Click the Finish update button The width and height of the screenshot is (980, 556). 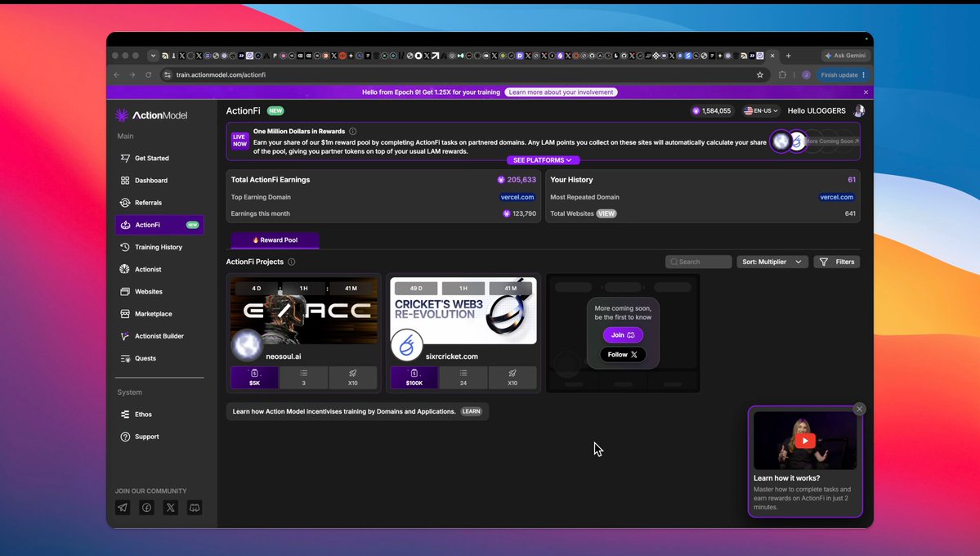coord(844,75)
